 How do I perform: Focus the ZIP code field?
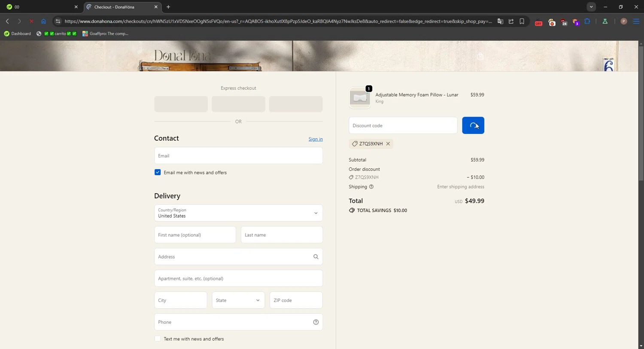[x=296, y=300]
